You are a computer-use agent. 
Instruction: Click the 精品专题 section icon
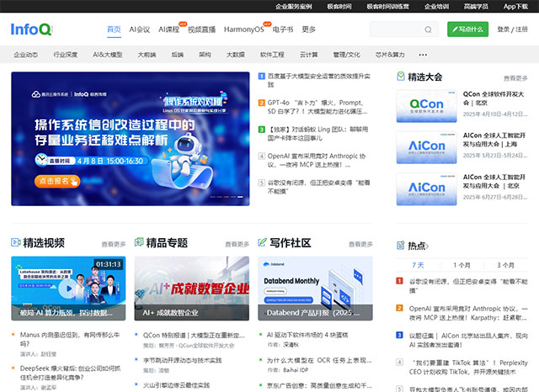coord(139,243)
